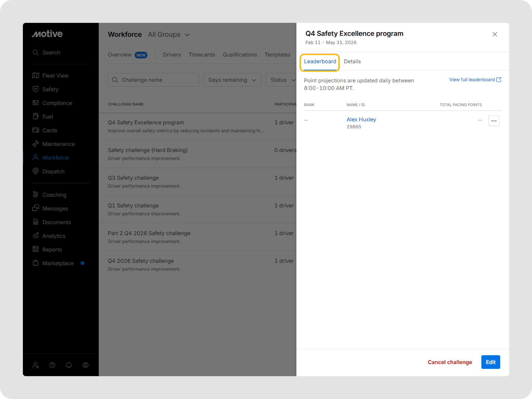The width and height of the screenshot is (532, 399).
Task: Click the notifications bell icon
Action: point(69,365)
